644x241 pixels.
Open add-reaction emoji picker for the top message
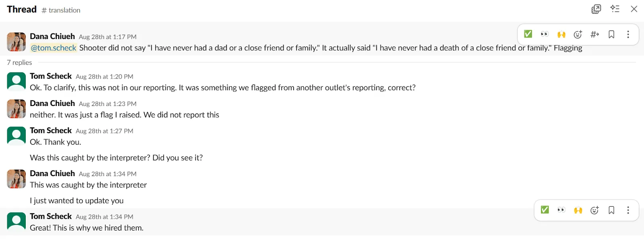(x=578, y=34)
